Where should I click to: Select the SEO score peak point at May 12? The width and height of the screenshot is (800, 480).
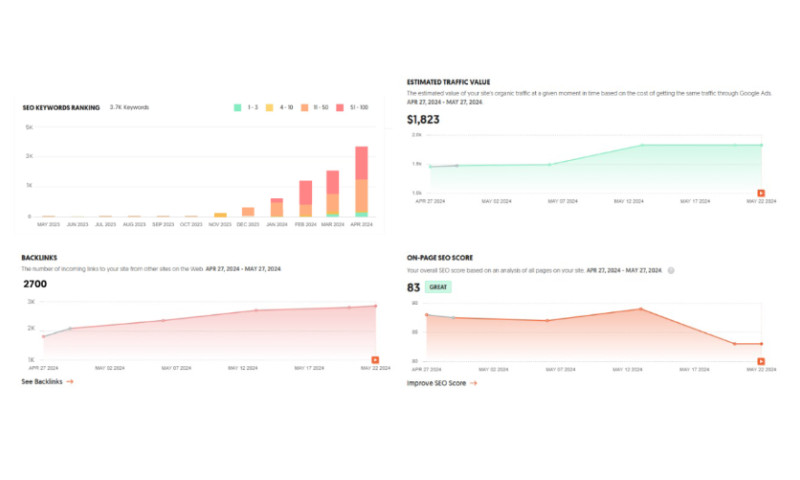tap(640, 309)
